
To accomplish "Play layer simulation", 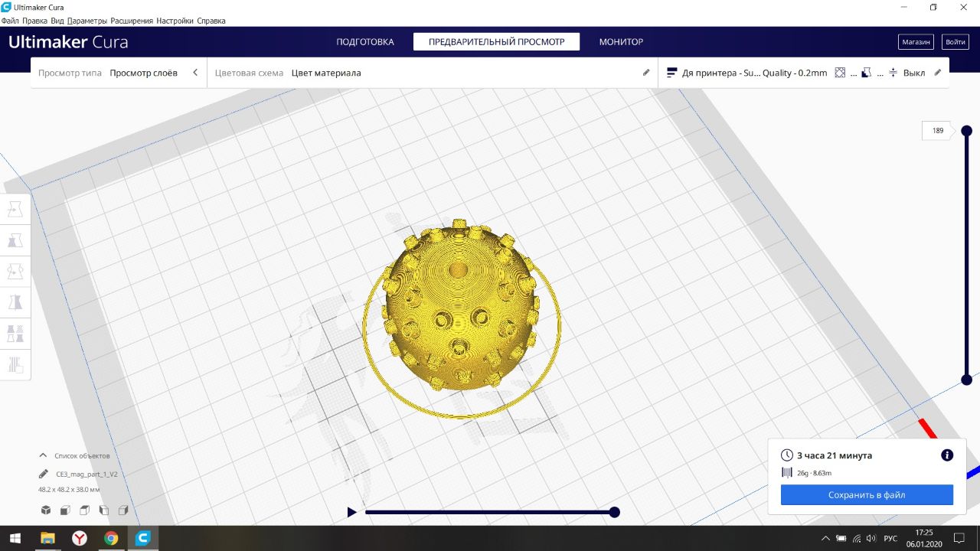I will pos(351,513).
